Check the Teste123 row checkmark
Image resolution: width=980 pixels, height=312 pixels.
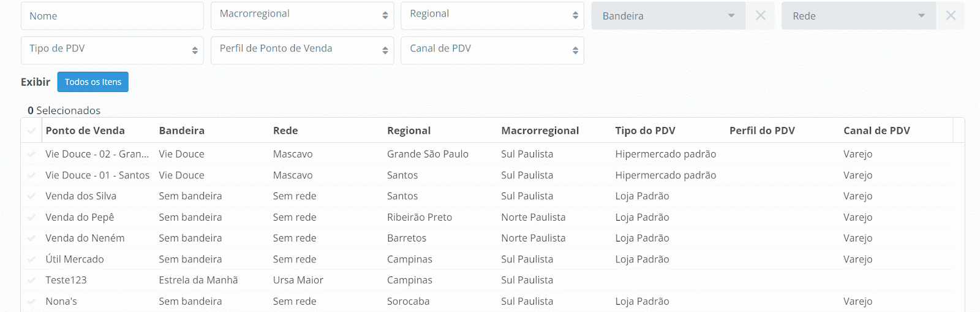(31, 280)
